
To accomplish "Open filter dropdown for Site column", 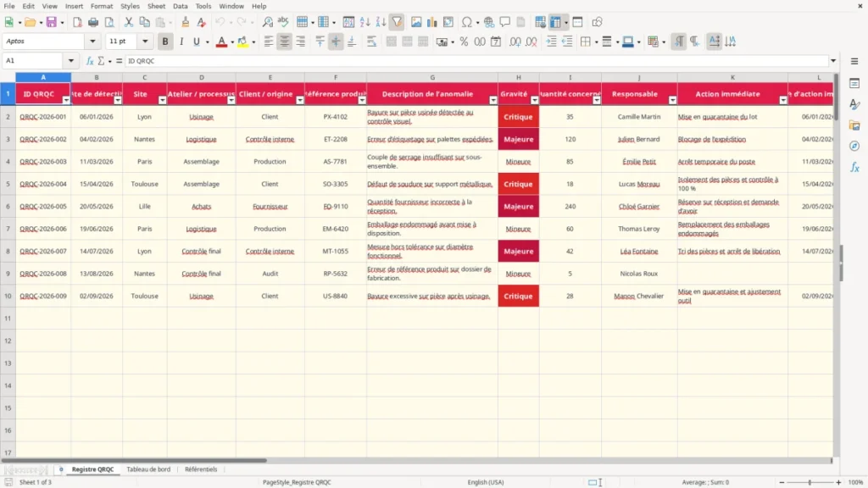I will (162, 100).
